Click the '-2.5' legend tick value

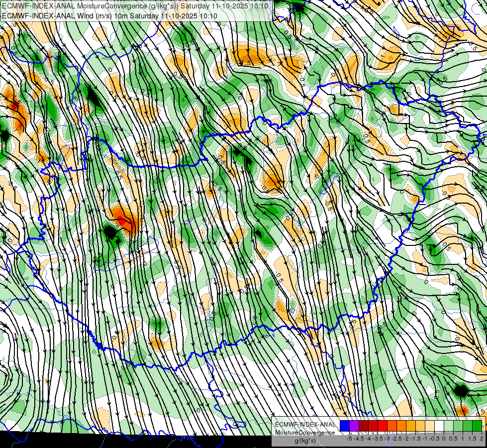396,439
